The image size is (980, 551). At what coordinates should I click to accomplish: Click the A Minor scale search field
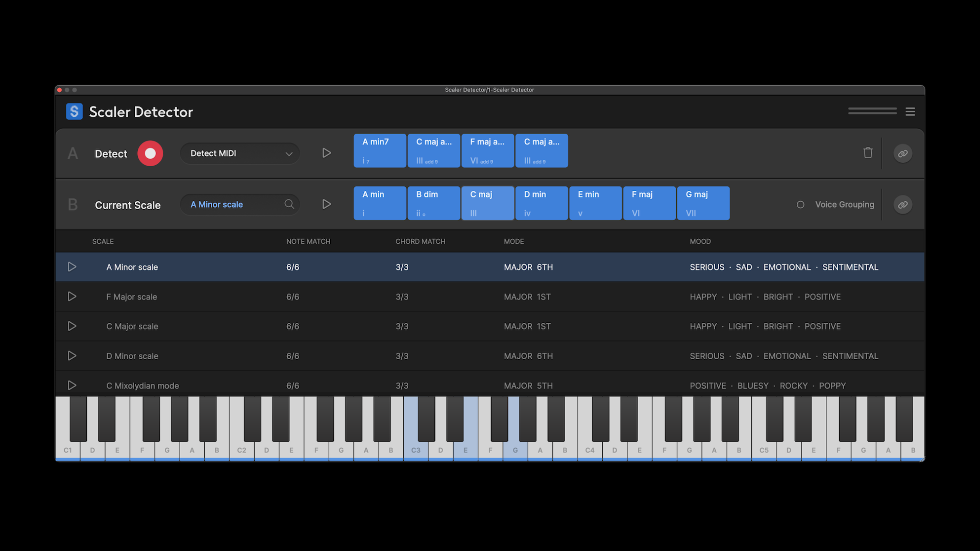point(240,205)
